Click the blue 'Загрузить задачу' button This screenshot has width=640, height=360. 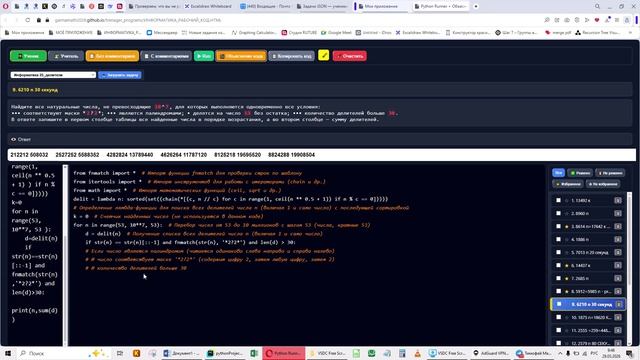(x=120, y=75)
